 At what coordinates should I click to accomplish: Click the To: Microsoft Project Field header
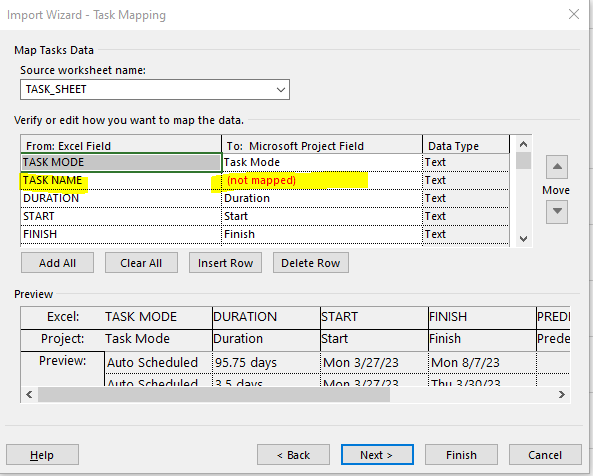(322, 145)
